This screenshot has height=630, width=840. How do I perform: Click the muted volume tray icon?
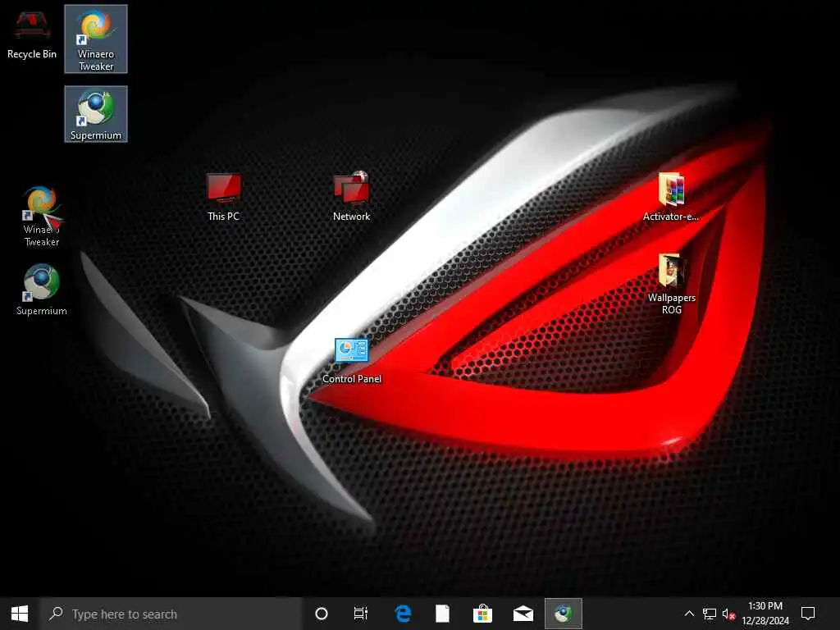pos(728,614)
